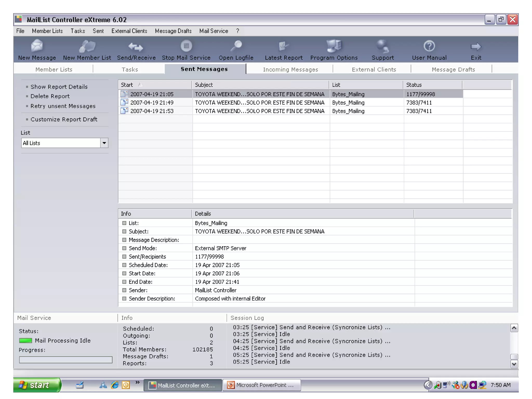
Task: Click the checkbox beside Send Mode
Action: 124,248
